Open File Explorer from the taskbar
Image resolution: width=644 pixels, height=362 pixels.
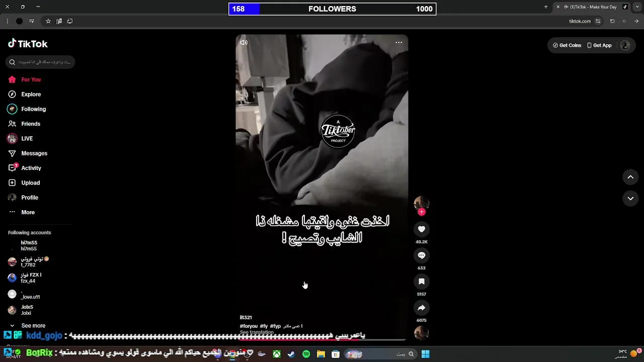[x=321, y=354]
